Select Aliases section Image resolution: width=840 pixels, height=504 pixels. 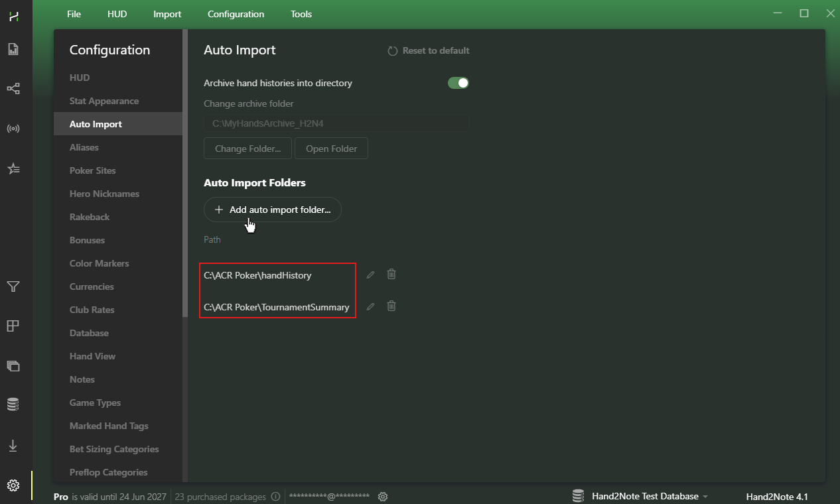coord(118,147)
